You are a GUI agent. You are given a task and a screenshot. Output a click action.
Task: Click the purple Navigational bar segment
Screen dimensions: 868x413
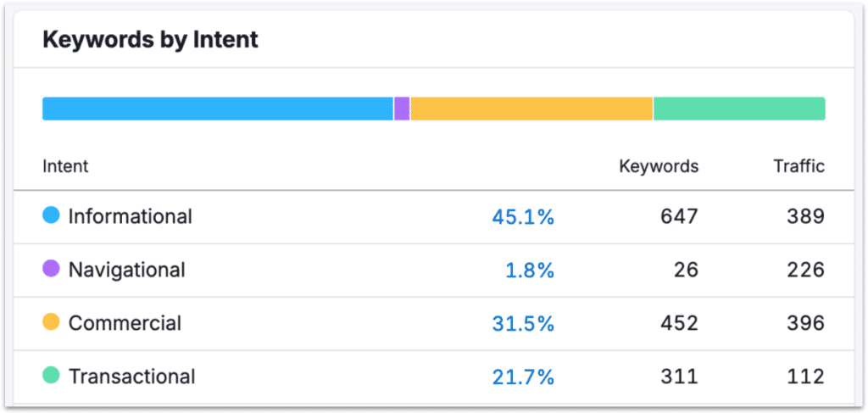pyautogui.click(x=402, y=109)
